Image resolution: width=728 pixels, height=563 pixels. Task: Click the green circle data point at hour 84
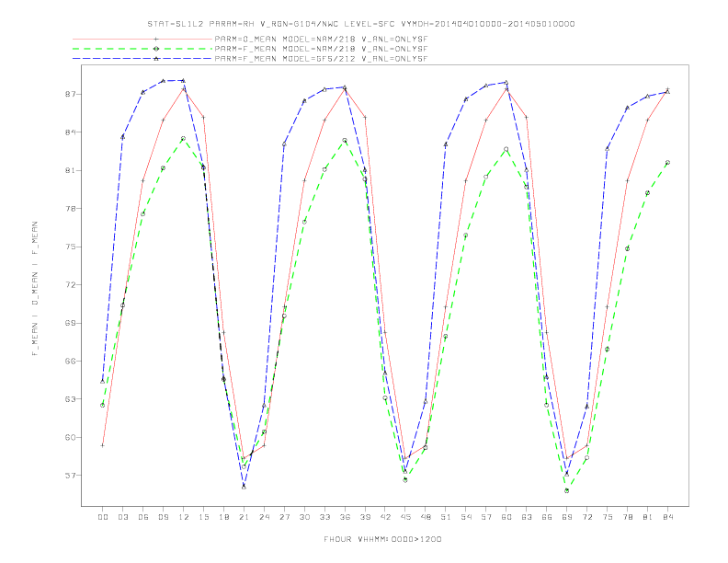point(667,163)
